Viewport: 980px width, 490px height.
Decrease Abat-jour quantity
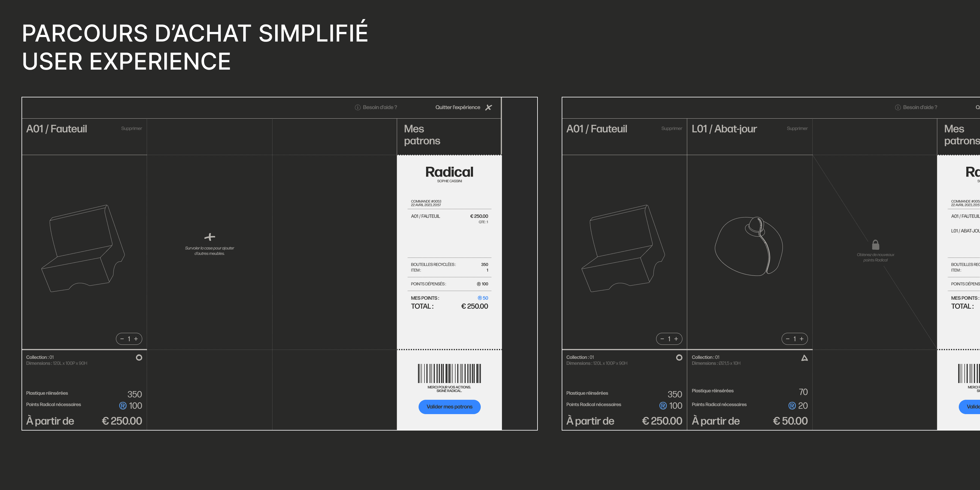tap(788, 339)
